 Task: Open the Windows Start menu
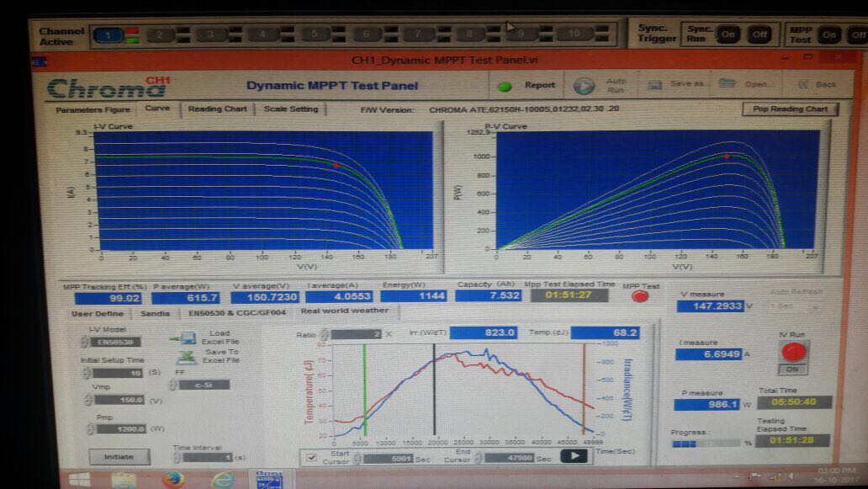79,479
